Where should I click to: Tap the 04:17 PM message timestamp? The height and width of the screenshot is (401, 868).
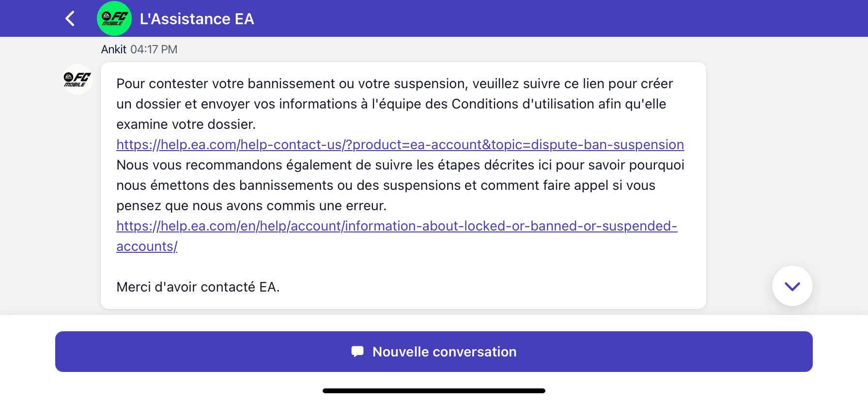(154, 49)
